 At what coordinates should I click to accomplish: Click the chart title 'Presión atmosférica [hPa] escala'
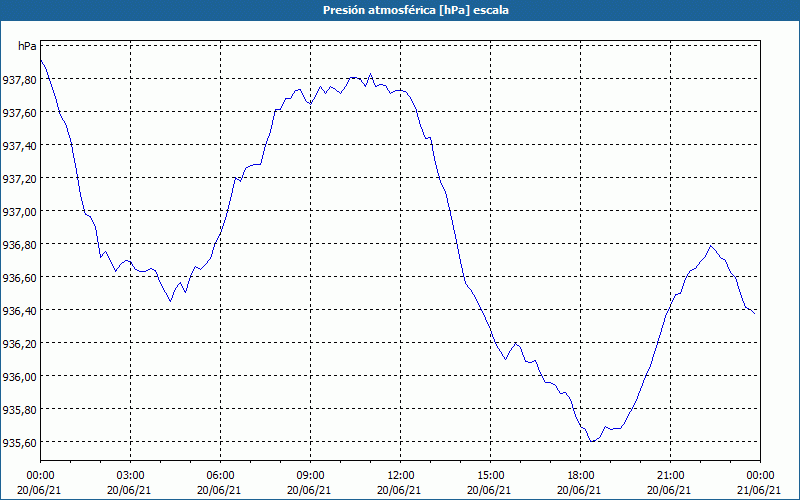pos(415,10)
